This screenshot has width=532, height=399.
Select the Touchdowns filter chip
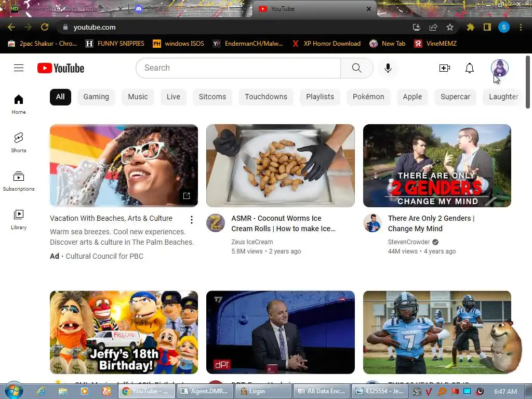[266, 97]
